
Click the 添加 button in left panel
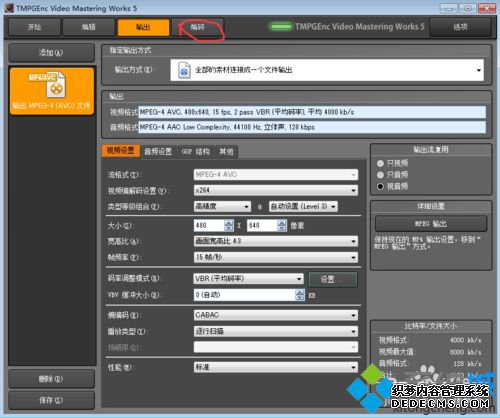[x=51, y=52]
